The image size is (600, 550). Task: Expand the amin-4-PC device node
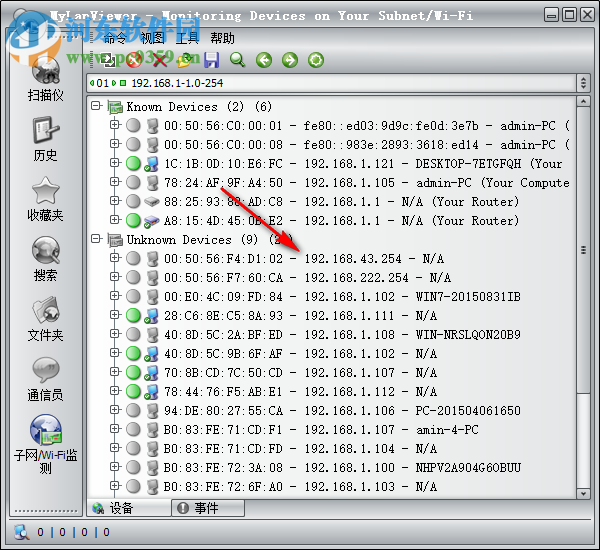tap(114, 429)
